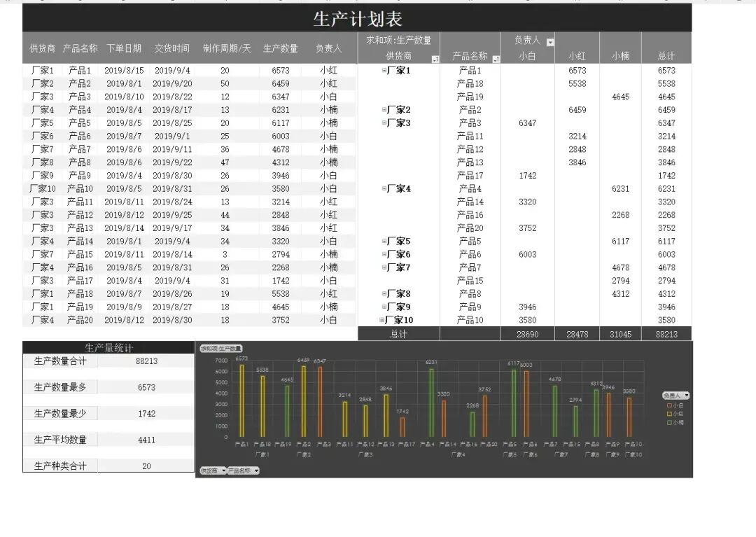The height and width of the screenshot is (537, 756).
Task: Collapse the 厂家10 pivot group
Action: point(382,320)
